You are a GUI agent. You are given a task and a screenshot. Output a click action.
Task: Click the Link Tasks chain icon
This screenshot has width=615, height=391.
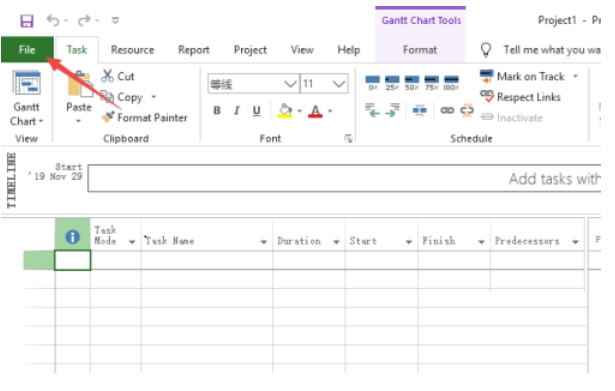[x=447, y=111]
